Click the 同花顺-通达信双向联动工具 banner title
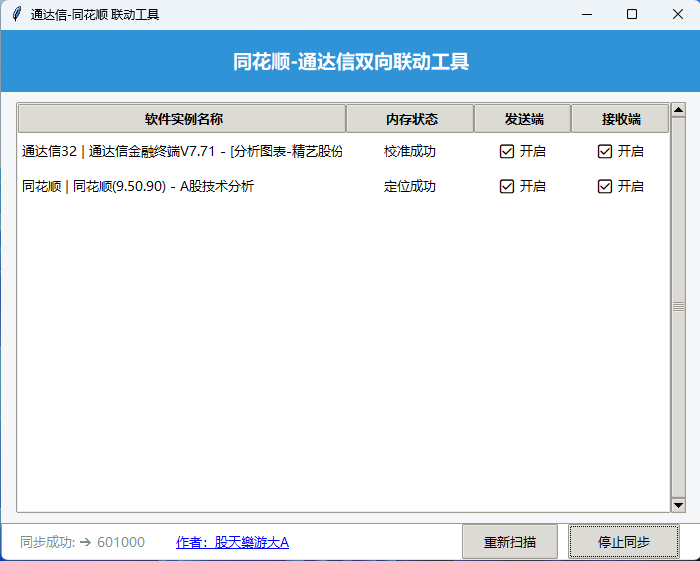 point(351,62)
